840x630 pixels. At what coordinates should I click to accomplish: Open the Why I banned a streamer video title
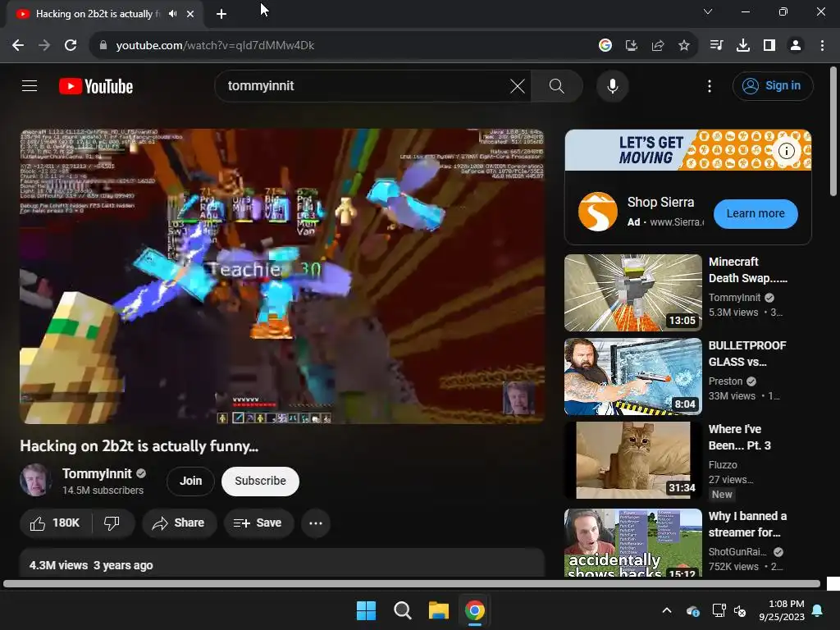click(747, 524)
